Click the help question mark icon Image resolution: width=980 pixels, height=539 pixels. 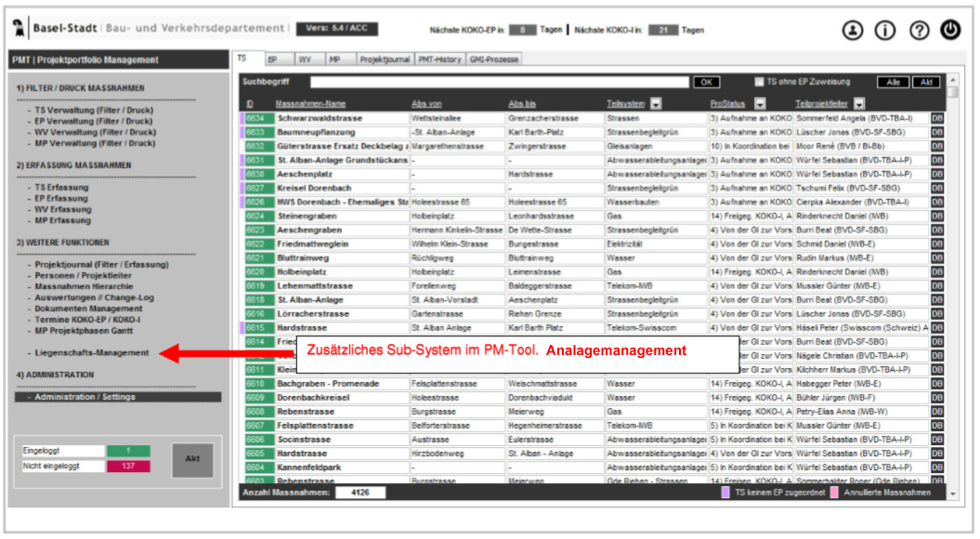point(919,31)
